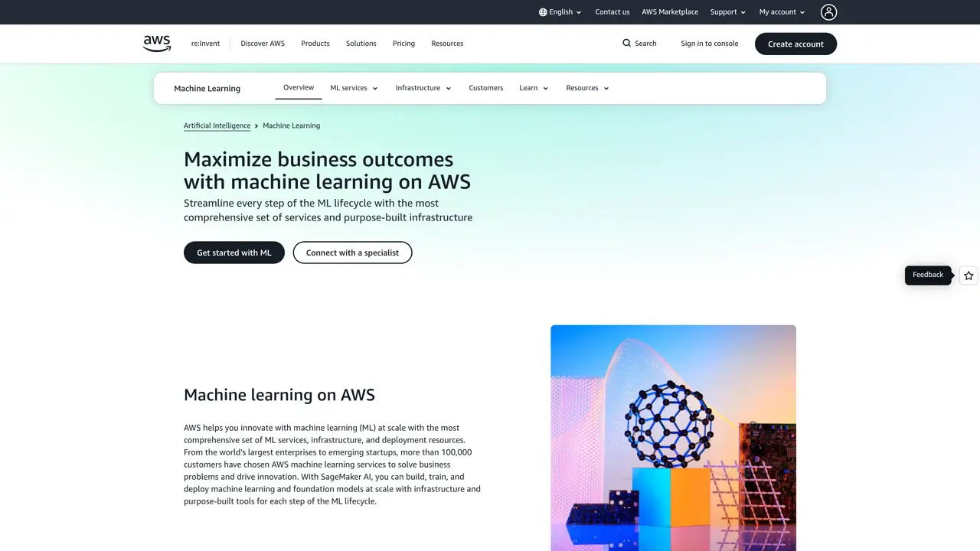Expand the Learn submenu
Viewport: 980px width, 551px height.
534,88
